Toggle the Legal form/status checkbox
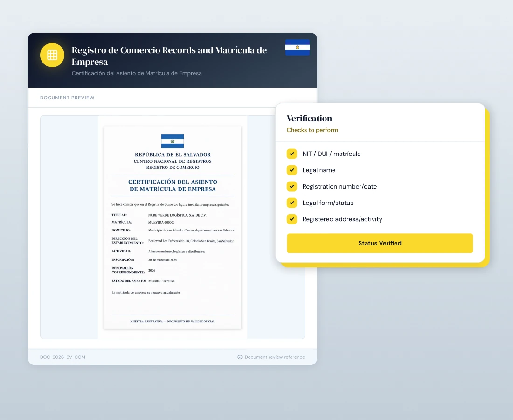Image resolution: width=513 pixels, height=420 pixels. click(x=292, y=203)
